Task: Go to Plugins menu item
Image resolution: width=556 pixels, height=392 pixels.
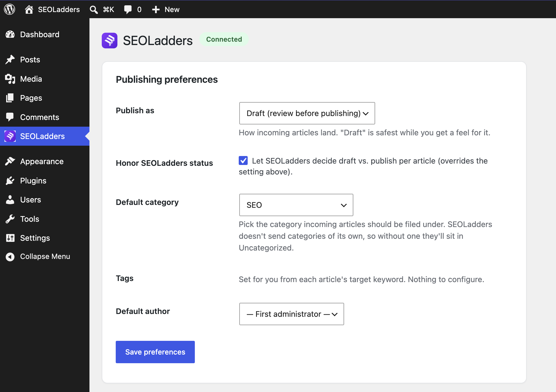Action: tap(45, 181)
